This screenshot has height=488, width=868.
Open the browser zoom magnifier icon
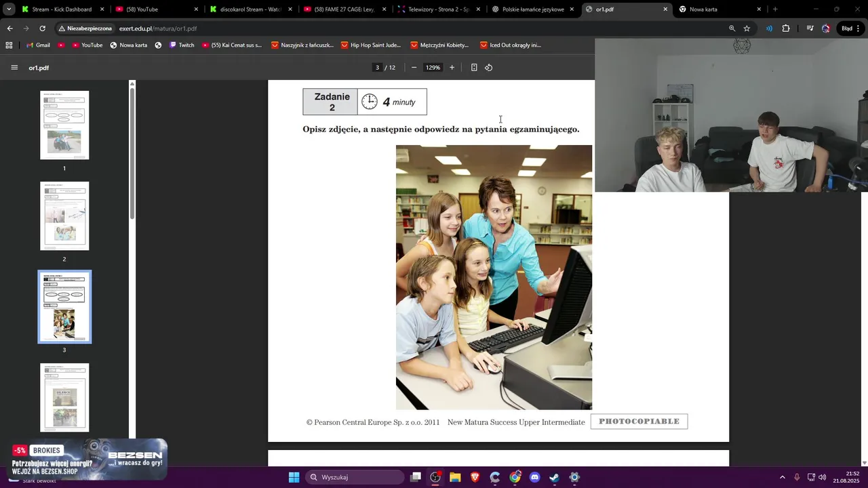(732, 28)
